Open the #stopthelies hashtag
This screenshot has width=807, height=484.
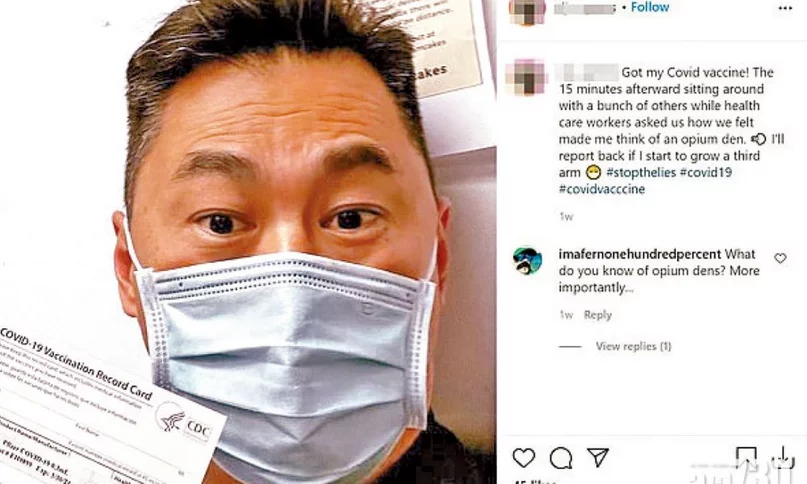641,172
